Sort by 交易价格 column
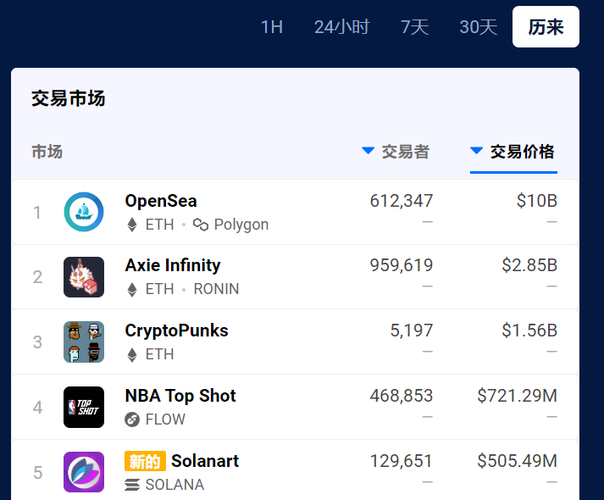This screenshot has width=604, height=500. [x=513, y=151]
